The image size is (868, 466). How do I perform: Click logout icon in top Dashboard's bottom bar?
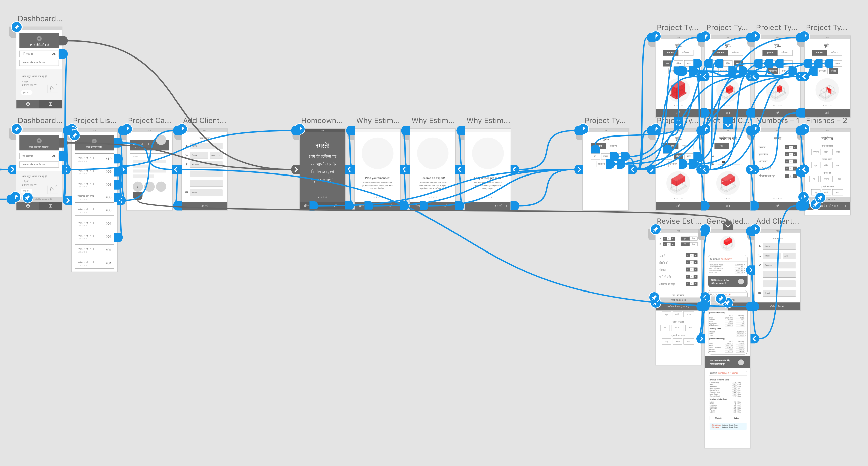coord(50,104)
